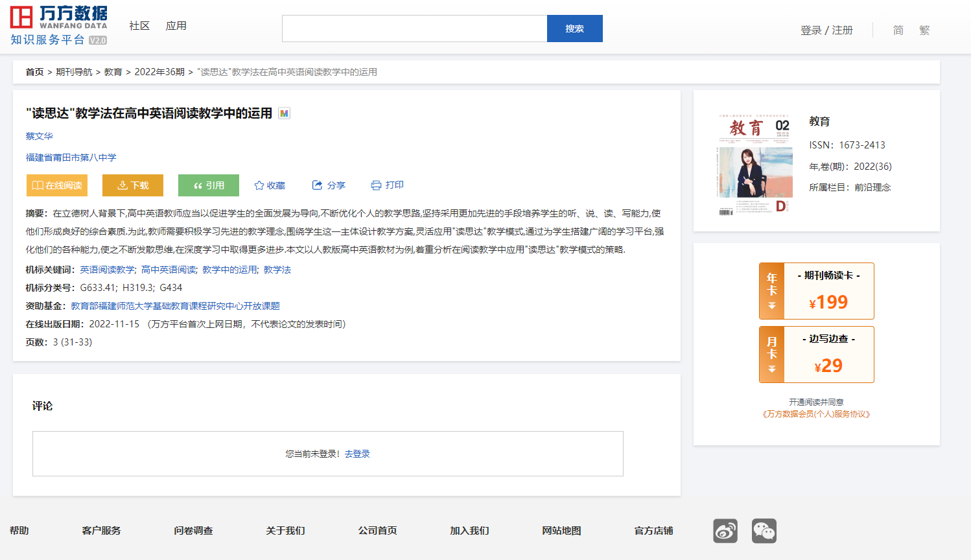Click the search input field
971x560 pixels.
[414, 29]
